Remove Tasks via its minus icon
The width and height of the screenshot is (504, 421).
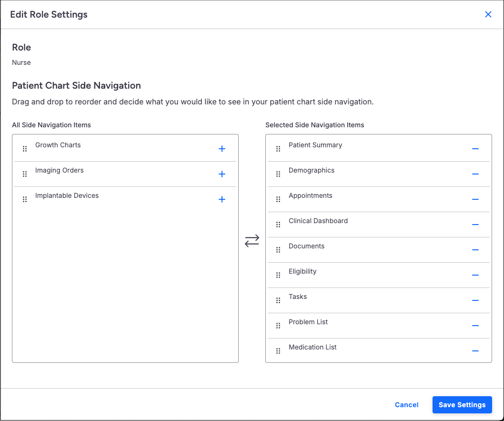475,300
